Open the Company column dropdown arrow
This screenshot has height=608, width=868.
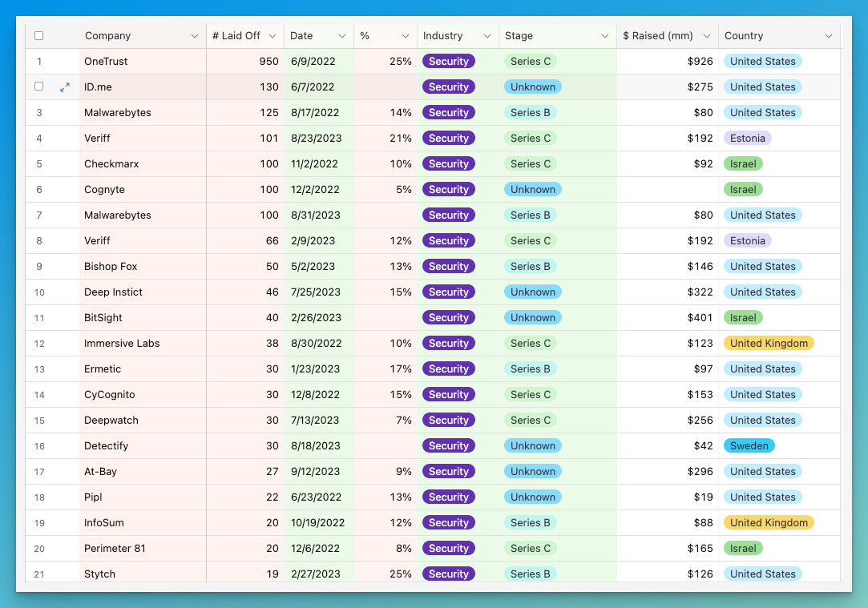194,36
